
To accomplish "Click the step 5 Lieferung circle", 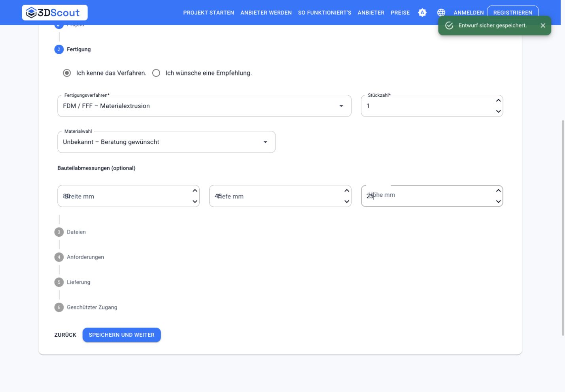I will [x=59, y=282].
